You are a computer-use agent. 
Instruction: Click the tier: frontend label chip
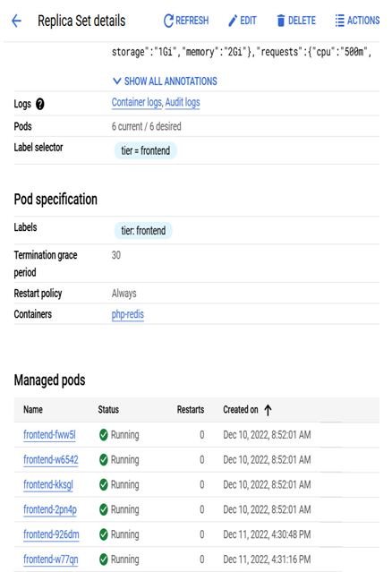click(x=143, y=231)
